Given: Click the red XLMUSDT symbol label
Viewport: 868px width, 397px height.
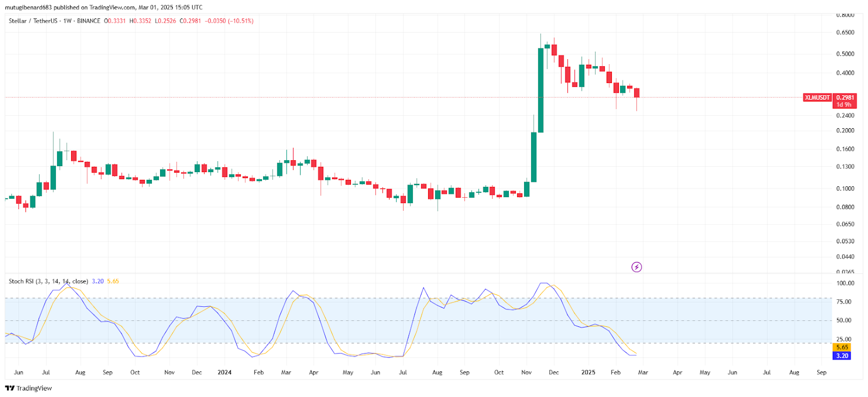Looking at the screenshot, I should point(817,98).
